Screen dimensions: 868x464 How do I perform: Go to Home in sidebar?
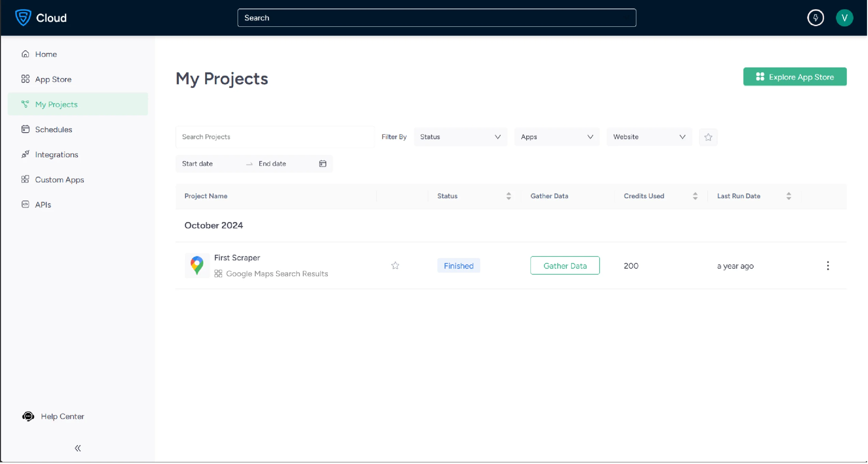point(78,54)
